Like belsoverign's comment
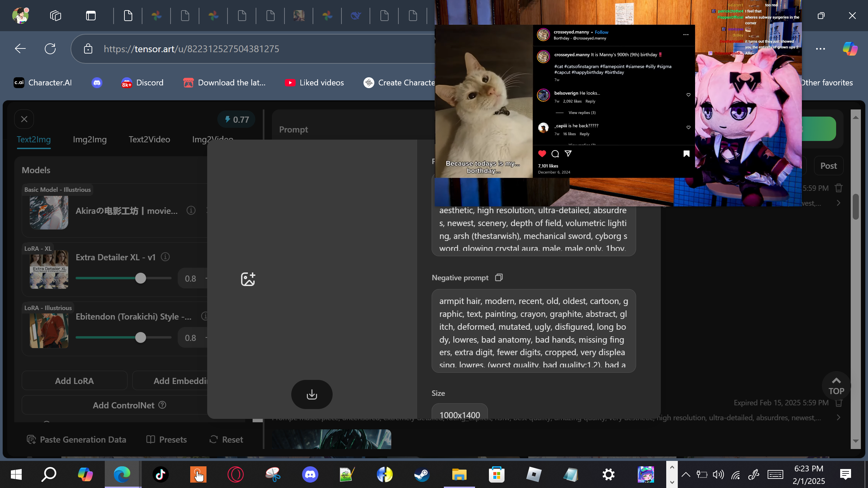The width and height of the screenshot is (868, 488). [x=688, y=95]
